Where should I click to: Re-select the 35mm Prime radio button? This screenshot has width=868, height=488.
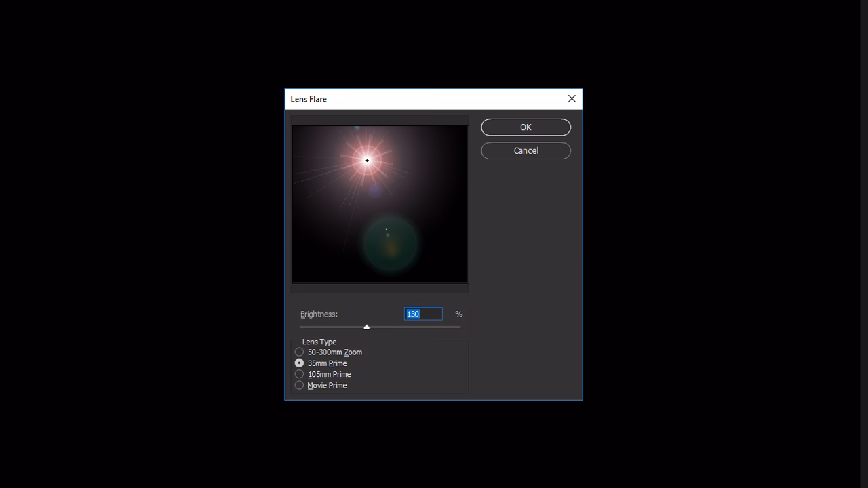coord(299,363)
